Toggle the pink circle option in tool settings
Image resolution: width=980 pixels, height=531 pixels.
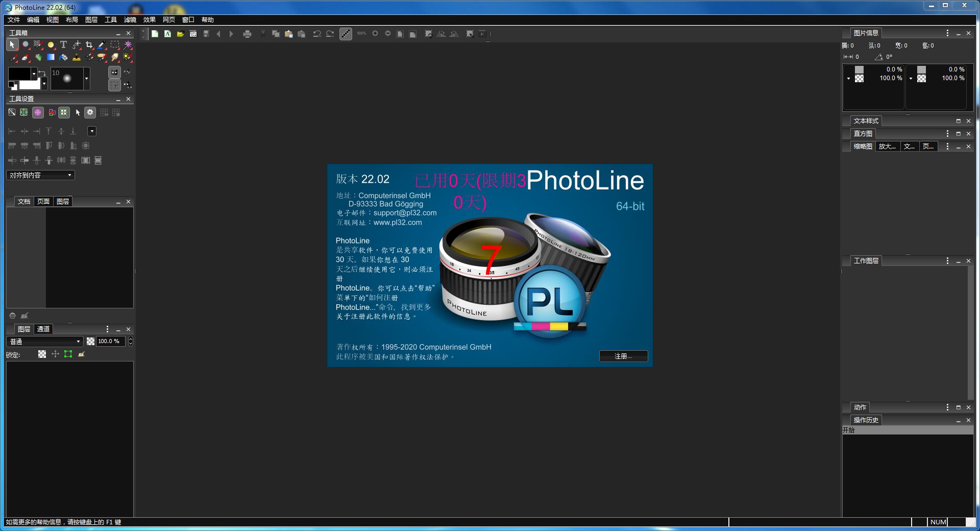[38, 112]
